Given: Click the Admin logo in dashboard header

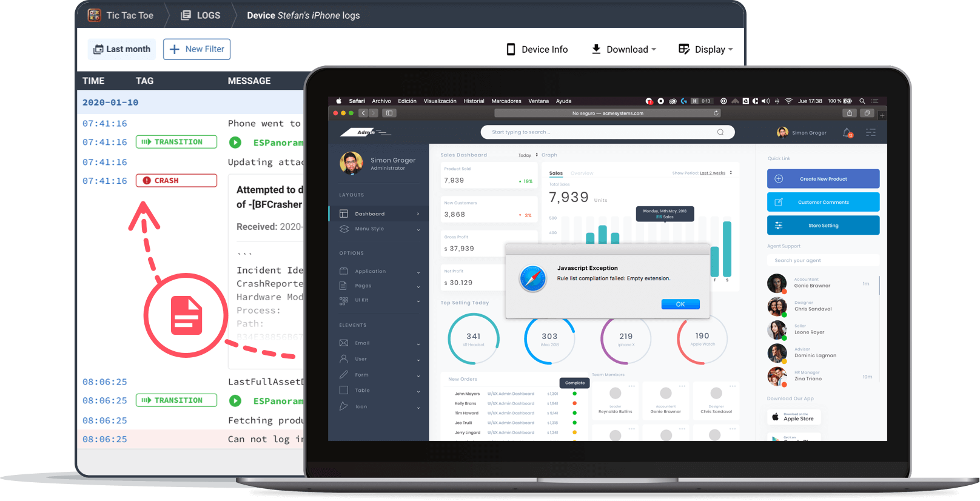Looking at the screenshot, I should (366, 132).
